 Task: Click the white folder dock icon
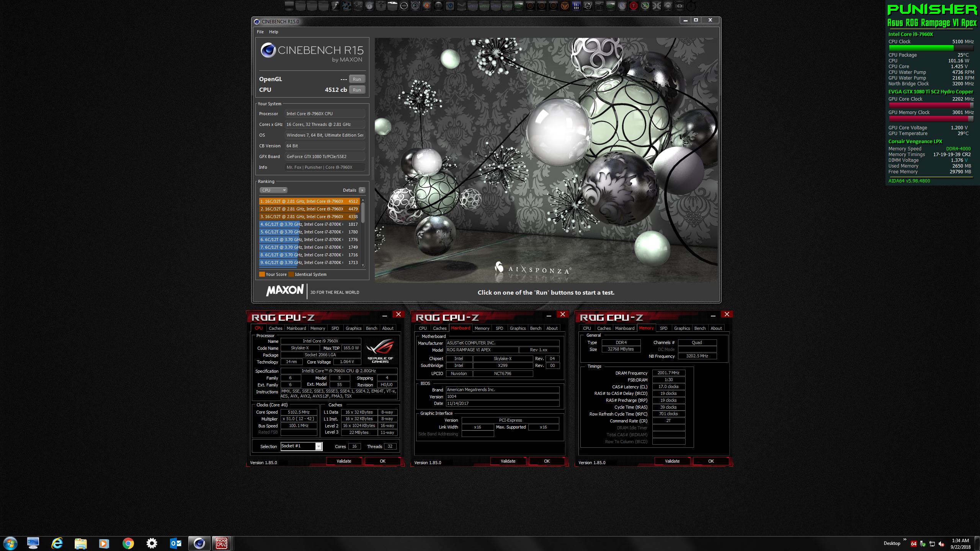coord(392,6)
